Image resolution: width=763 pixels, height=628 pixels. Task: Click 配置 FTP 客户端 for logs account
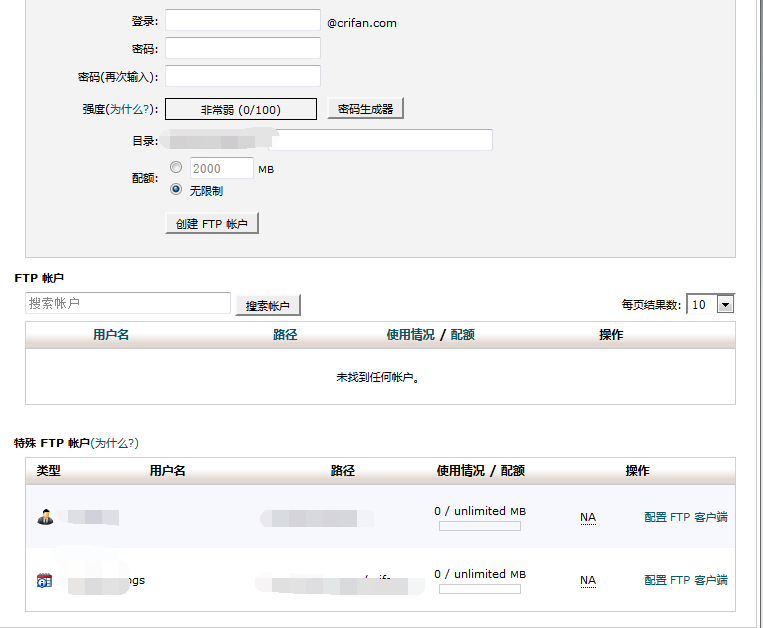tap(686, 580)
